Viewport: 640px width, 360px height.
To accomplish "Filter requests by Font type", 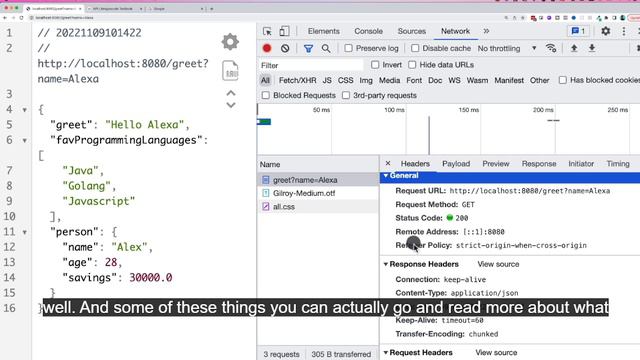I will pos(414,80).
